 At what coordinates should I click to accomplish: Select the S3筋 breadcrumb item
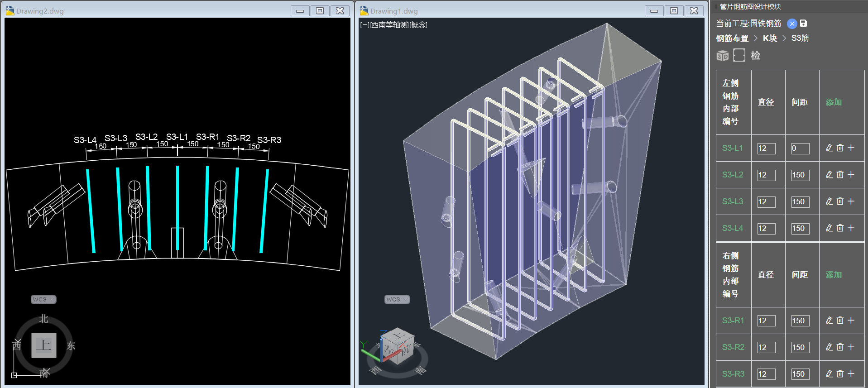800,38
